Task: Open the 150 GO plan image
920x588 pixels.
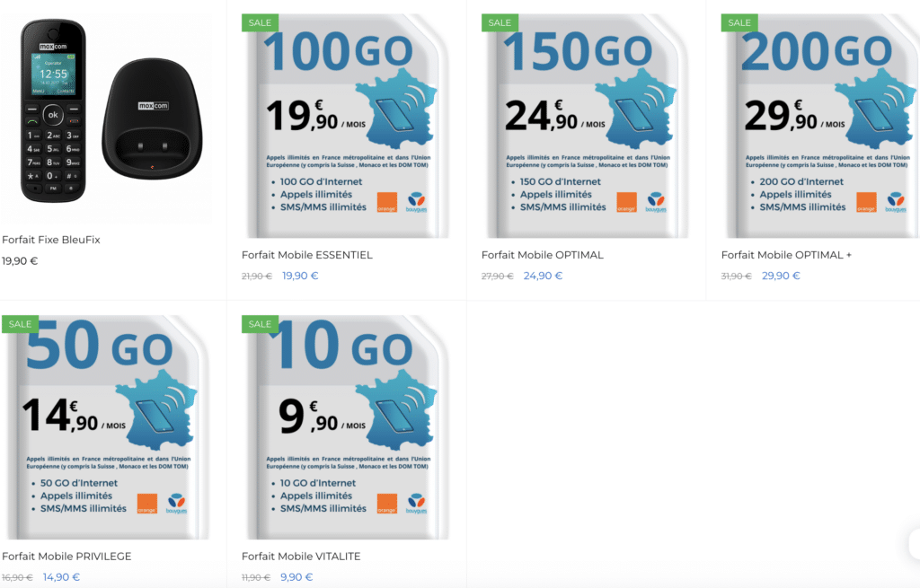Action: (586, 126)
